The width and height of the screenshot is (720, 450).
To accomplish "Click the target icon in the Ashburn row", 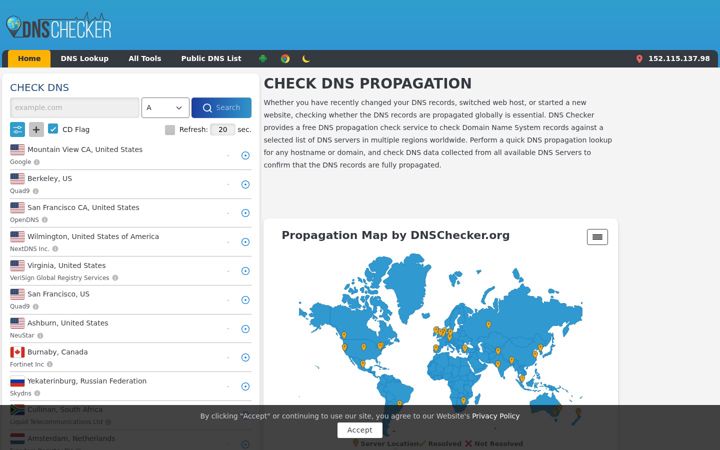I will (246, 329).
